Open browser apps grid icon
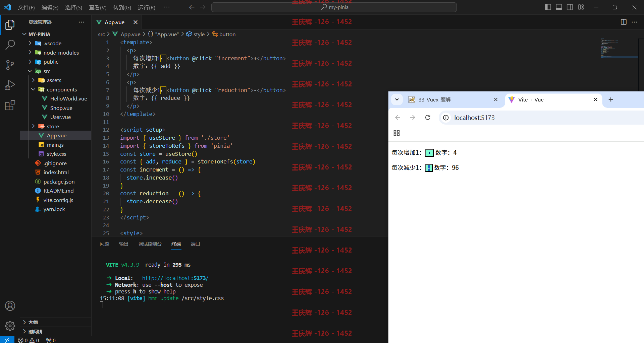 point(396,133)
